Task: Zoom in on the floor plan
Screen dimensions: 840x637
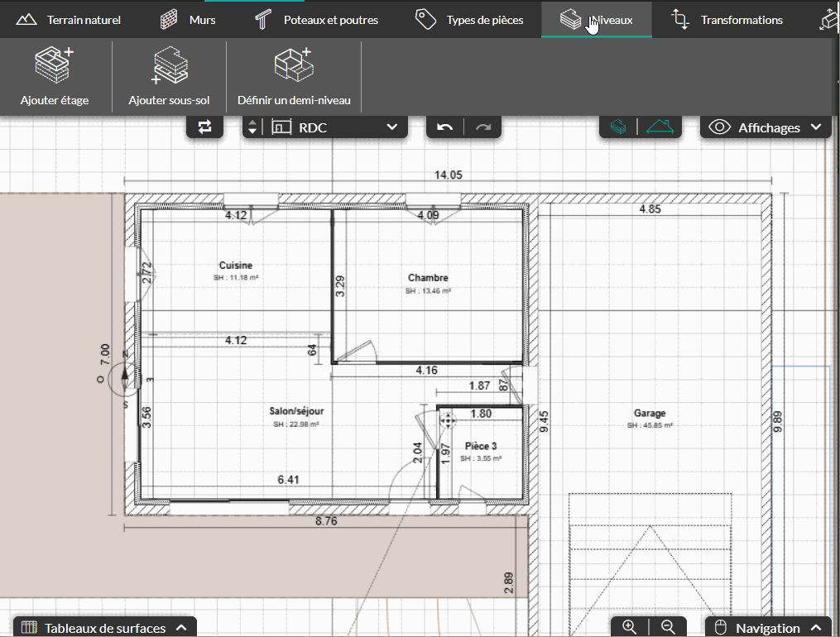Action: (629, 627)
